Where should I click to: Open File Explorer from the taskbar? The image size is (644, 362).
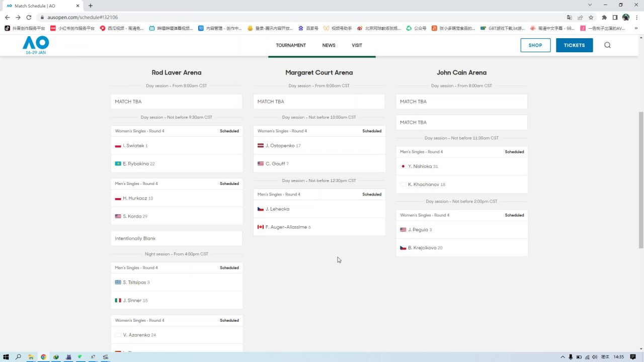tap(31, 357)
